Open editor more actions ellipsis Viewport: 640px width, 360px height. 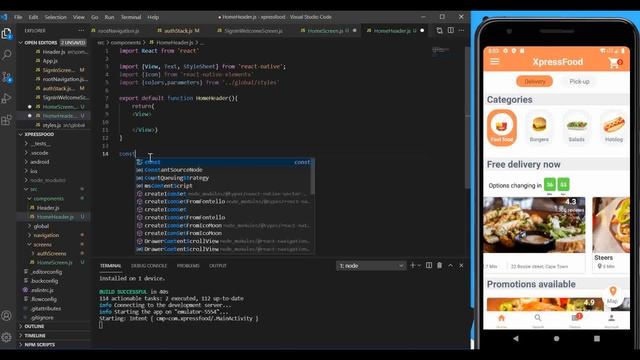tap(461, 31)
